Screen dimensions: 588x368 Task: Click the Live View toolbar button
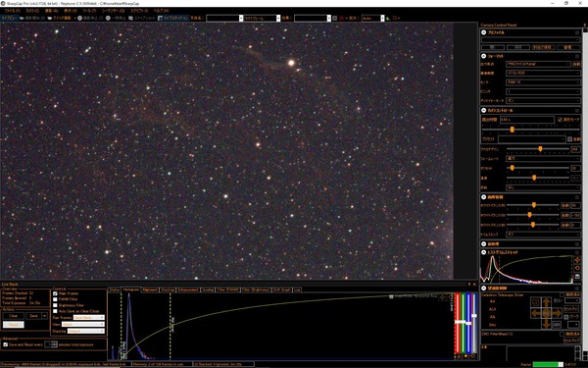[9, 18]
